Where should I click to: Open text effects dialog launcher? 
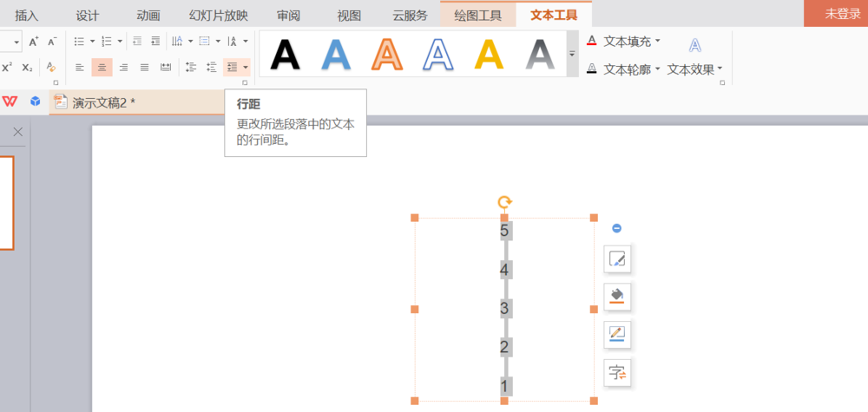[x=722, y=82]
